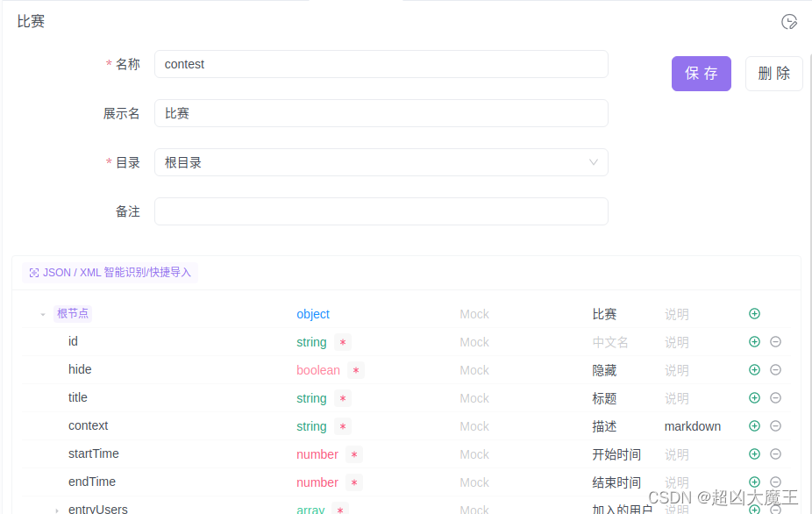Click the plus icon on the id row
Viewport: 812px width, 514px height.
pyautogui.click(x=753, y=341)
